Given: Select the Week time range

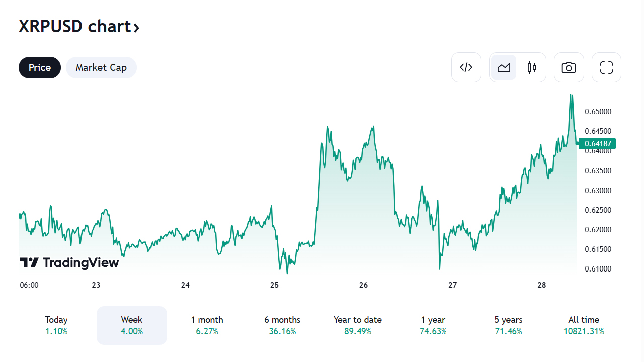Looking at the screenshot, I should pos(132,325).
